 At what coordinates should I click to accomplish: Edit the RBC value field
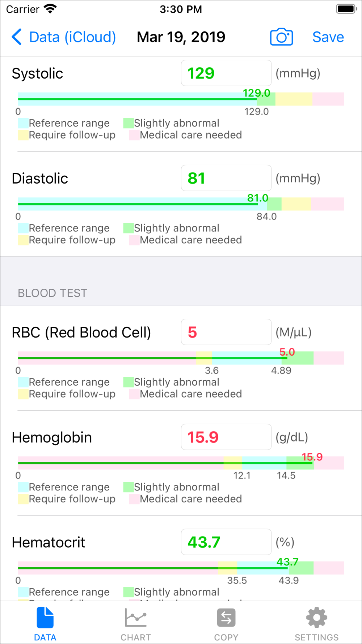(x=226, y=332)
